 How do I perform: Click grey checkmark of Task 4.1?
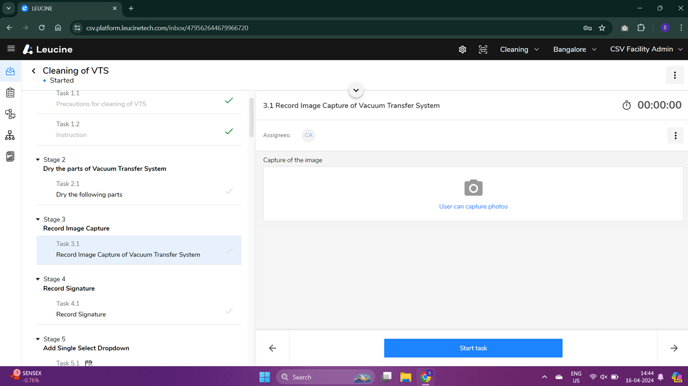pos(229,311)
